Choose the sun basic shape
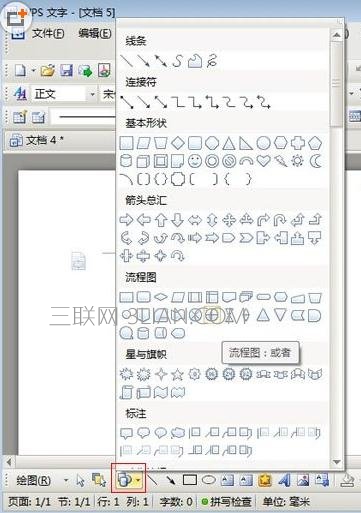The image size is (361, 513). pyautogui.click(x=297, y=161)
